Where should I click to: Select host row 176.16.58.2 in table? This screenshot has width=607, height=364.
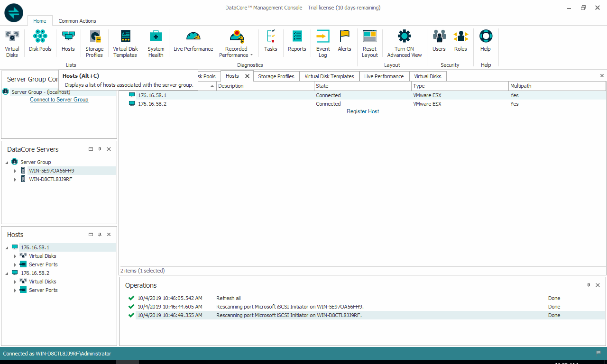point(363,104)
